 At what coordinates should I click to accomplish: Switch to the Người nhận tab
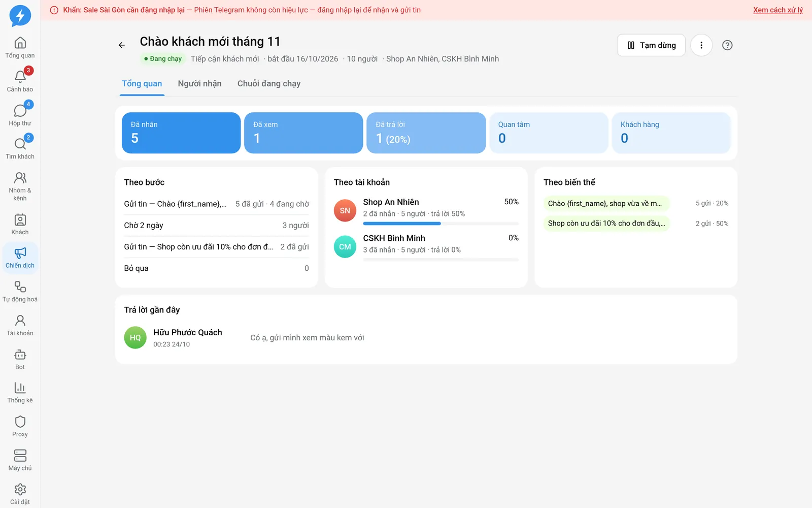coord(199,84)
